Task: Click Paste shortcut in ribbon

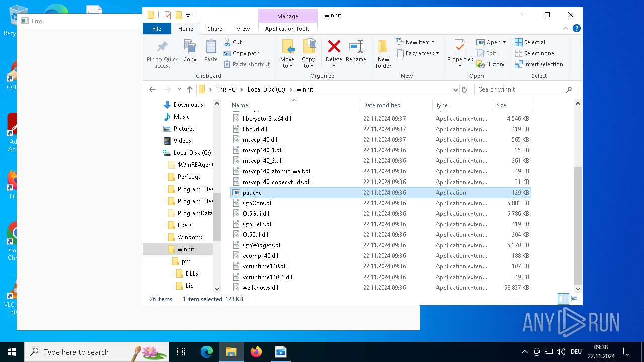Action: 247,64
